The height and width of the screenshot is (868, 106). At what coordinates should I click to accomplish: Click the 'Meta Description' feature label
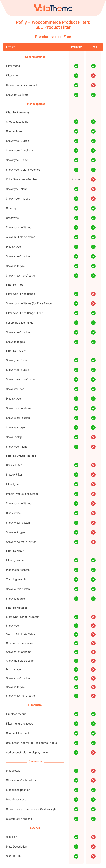[x=16, y=847]
